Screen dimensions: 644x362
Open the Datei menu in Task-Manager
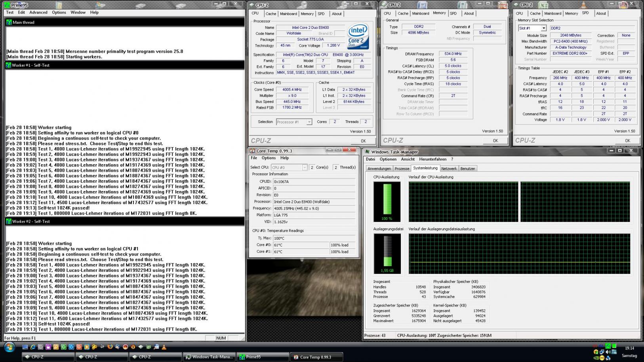pos(370,159)
